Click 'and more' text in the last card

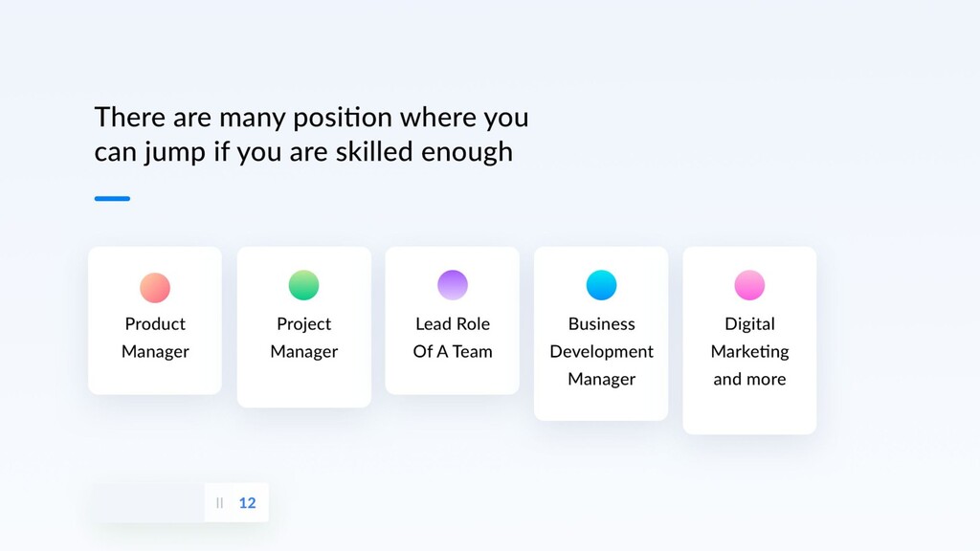click(x=749, y=379)
